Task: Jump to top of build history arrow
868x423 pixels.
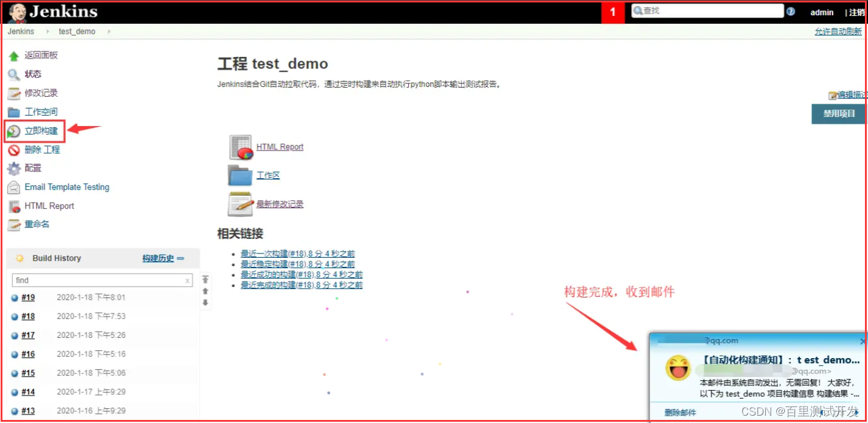Action: coord(205,279)
